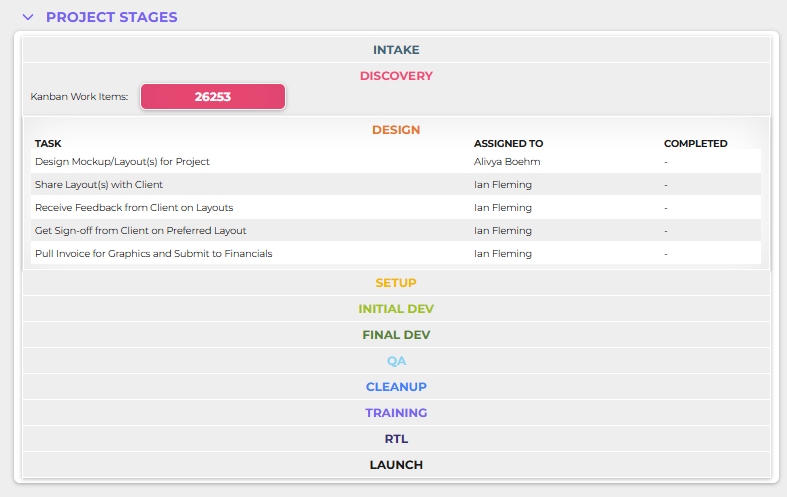Click completed dash for Pull Invoice row
This screenshot has width=787, height=497.
point(666,254)
